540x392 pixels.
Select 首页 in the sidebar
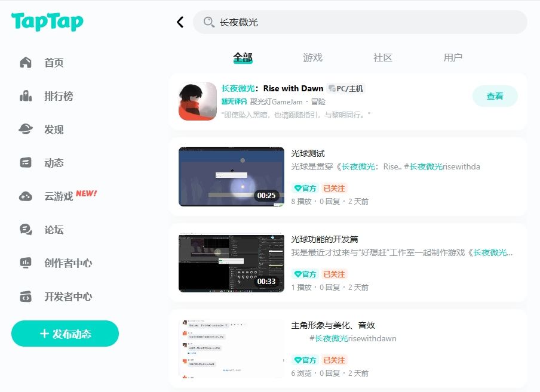pyautogui.click(x=54, y=63)
